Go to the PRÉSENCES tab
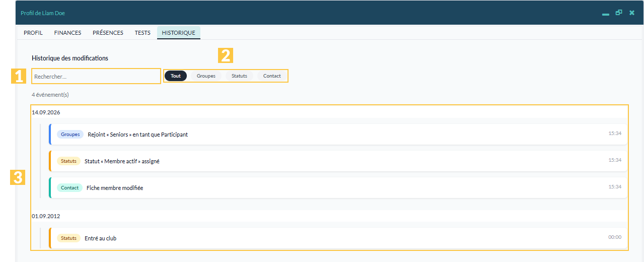The height and width of the screenshot is (262, 644). pyautogui.click(x=108, y=33)
